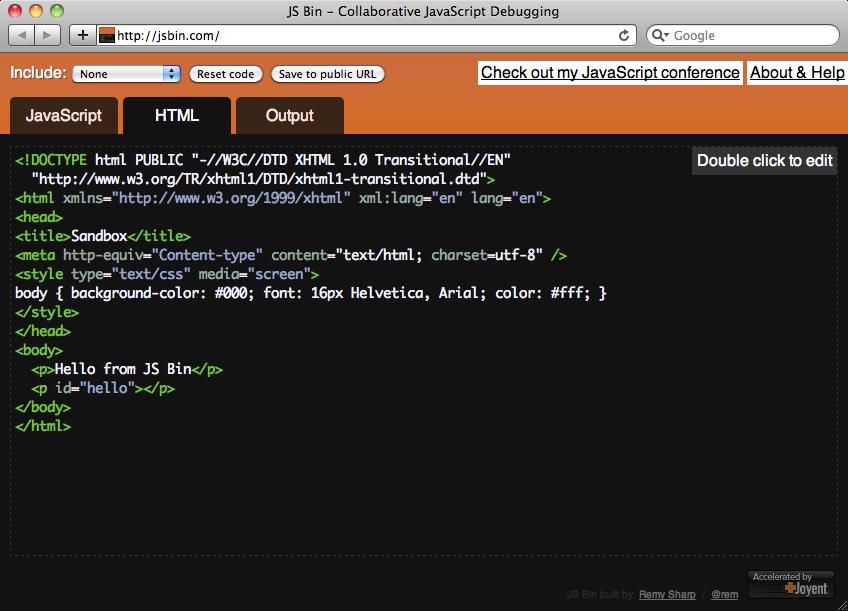The image size is (848, 611).
Task: Click the closing </head> line
Action: (43, 331)
